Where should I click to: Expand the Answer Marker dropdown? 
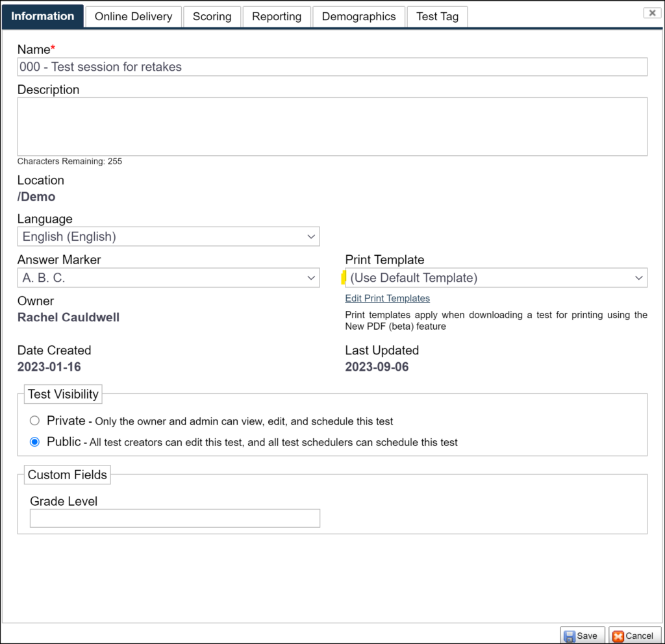[x=168, y=278]
